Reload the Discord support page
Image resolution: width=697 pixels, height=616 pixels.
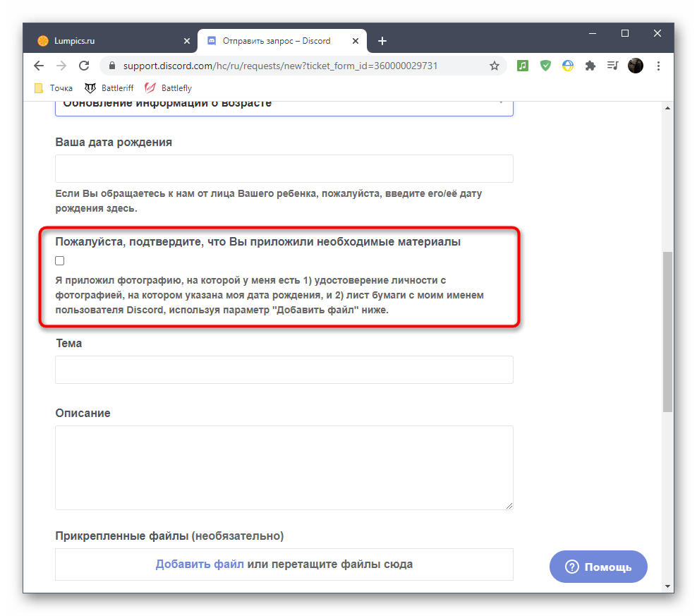click(x=84, y=66)
